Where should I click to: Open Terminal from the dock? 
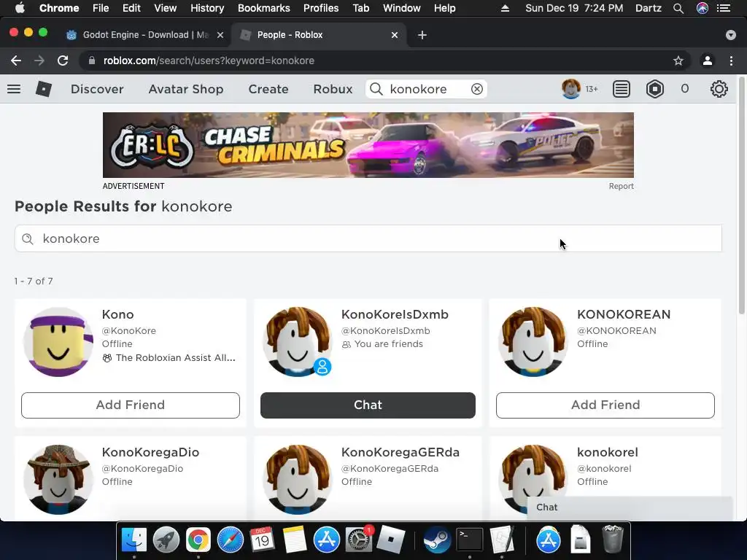(x=469, y=540)
